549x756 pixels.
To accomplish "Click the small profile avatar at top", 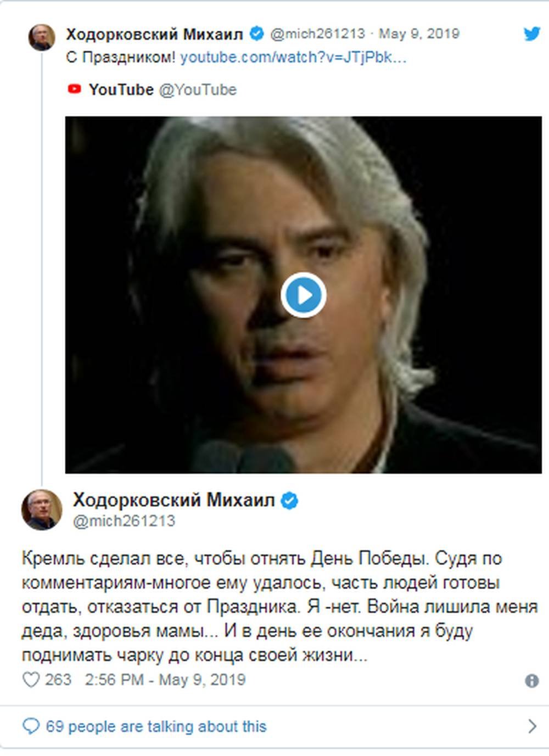I will tap(42, 37).
